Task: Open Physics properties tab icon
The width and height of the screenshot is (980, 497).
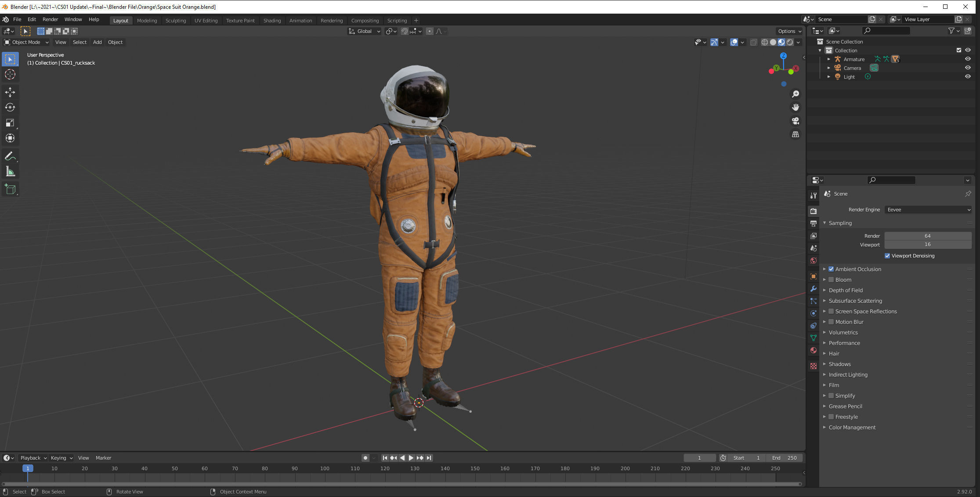Action: click(814, 313)
